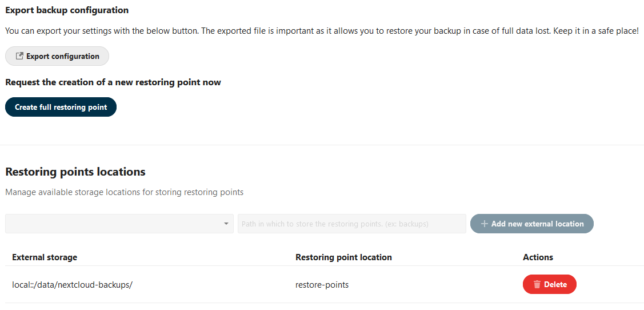
Task: Focus the restoring points path input field
Action: (x=351, y=224)
